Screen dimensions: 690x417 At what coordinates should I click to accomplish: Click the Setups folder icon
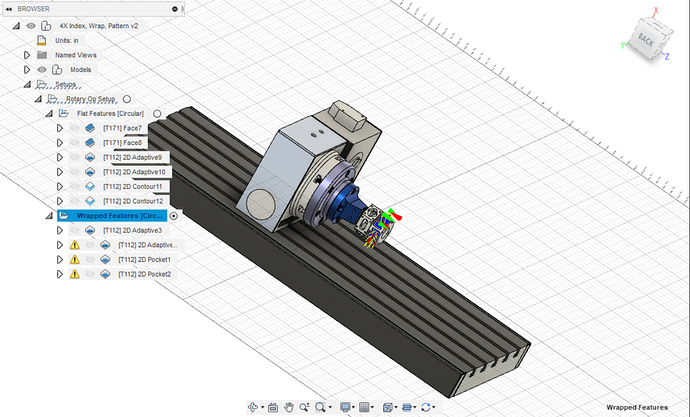[x=41, y=84]
